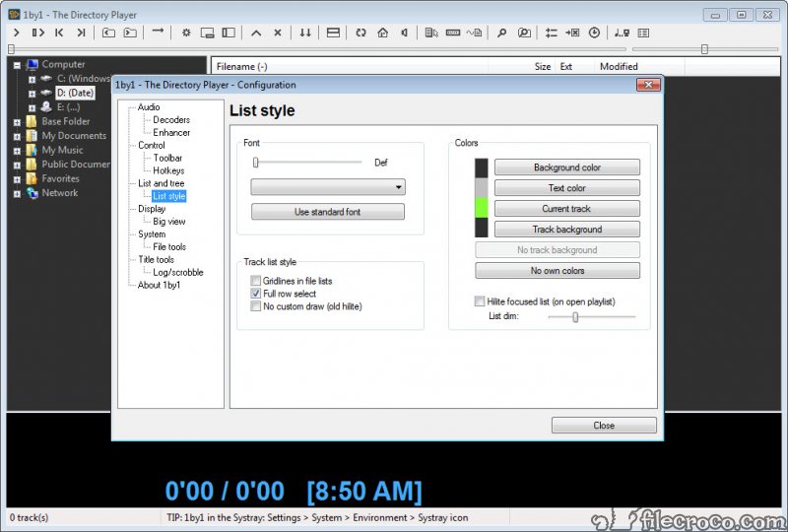
Task: Expand the My Music node
Action: click(x=17, y=151)
